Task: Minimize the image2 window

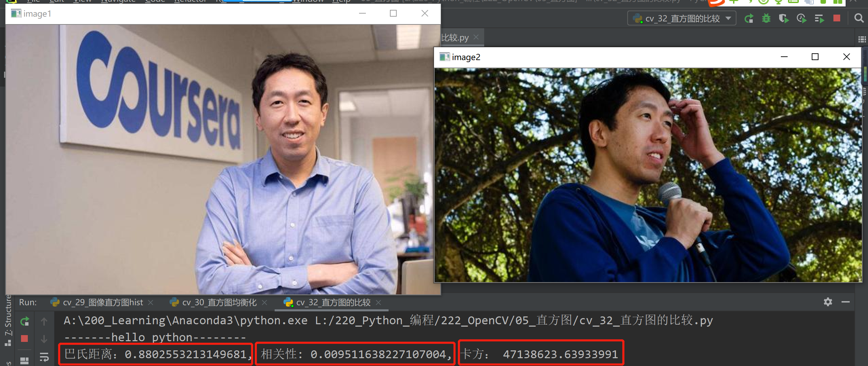Action: click(784, 57)
